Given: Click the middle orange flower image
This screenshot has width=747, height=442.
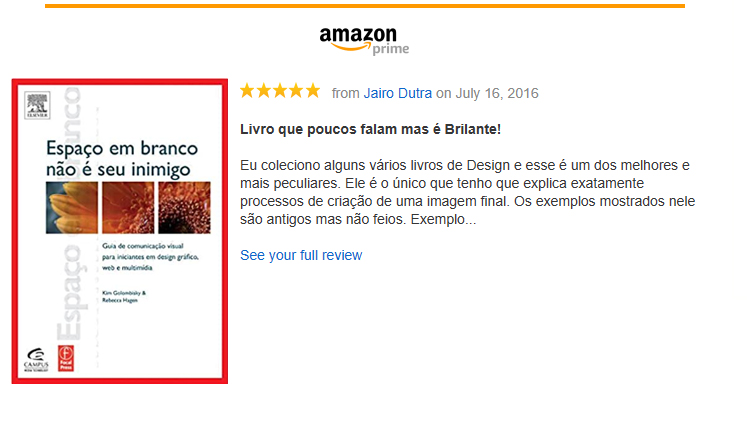Looking at the screenshot, I should pos(128,208).
